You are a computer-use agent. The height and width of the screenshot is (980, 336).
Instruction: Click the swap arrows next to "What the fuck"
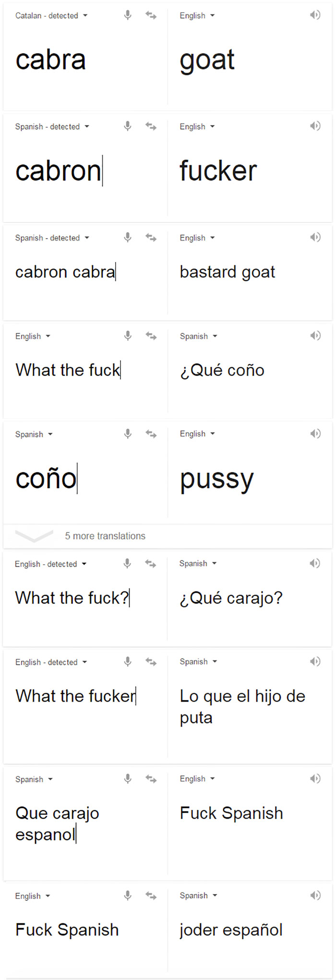[150, 336]
